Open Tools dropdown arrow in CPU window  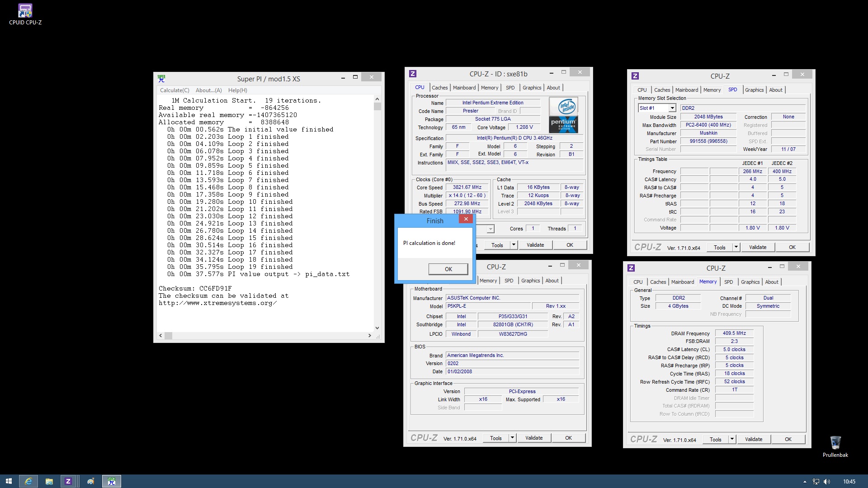click(x=514, y=245)
